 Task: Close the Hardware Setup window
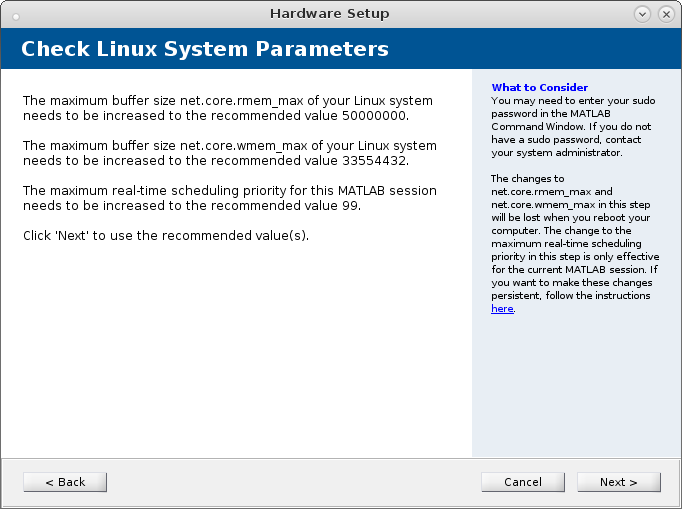(665, 14)
